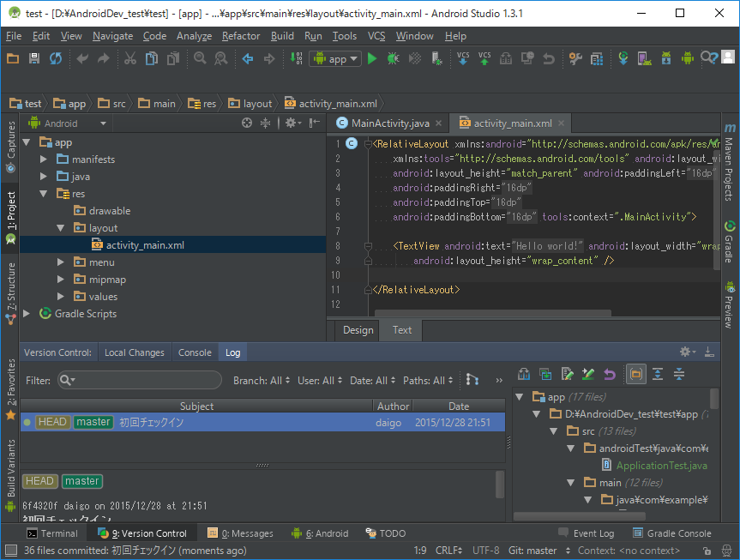The height and width of the screenshot is (560, 740).
Task: Click Collapse All icon in Project panel
Action: (x=266, y=123)
